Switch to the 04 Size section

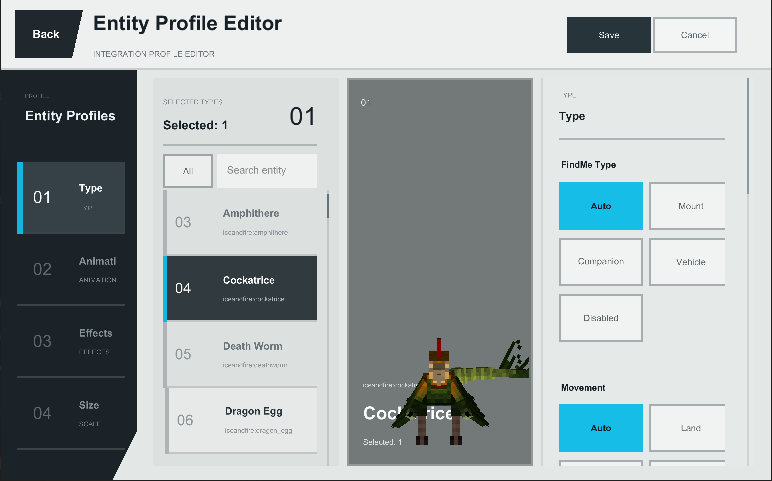(x=71, y=413)
